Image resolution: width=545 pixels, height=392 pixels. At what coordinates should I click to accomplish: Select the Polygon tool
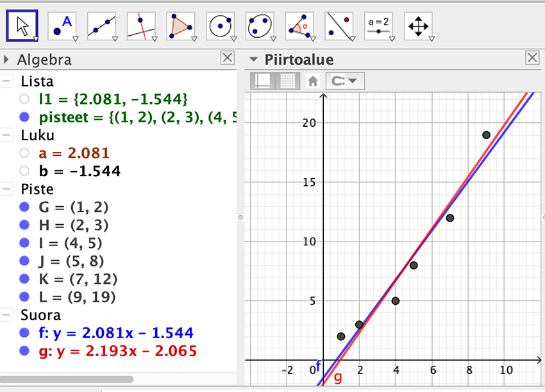pos(181,26)
